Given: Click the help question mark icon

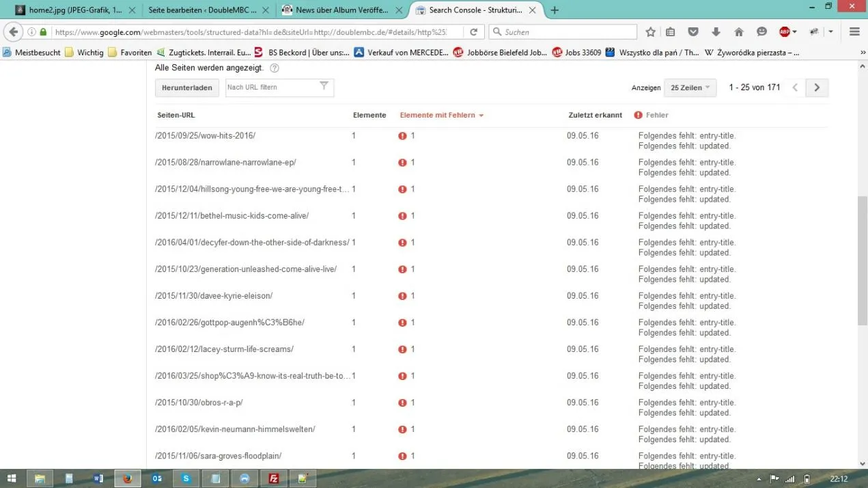Looking at the screenshot, I should [275, 68].
